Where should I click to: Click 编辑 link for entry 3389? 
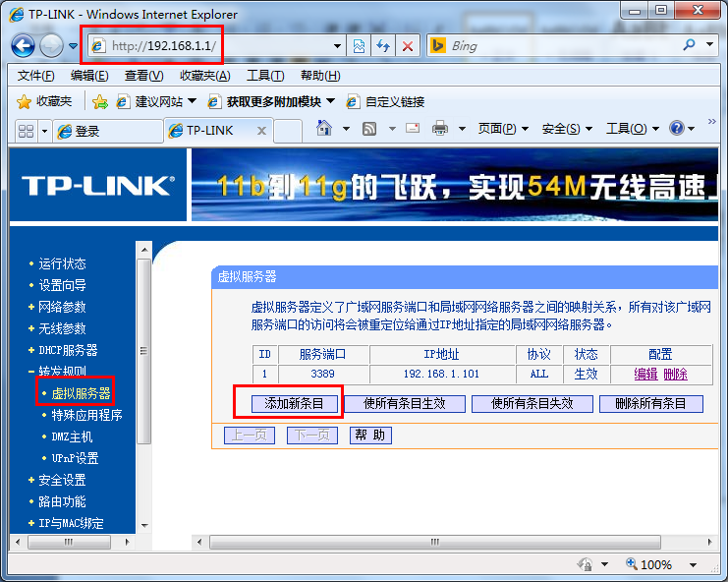pos(645,374)
